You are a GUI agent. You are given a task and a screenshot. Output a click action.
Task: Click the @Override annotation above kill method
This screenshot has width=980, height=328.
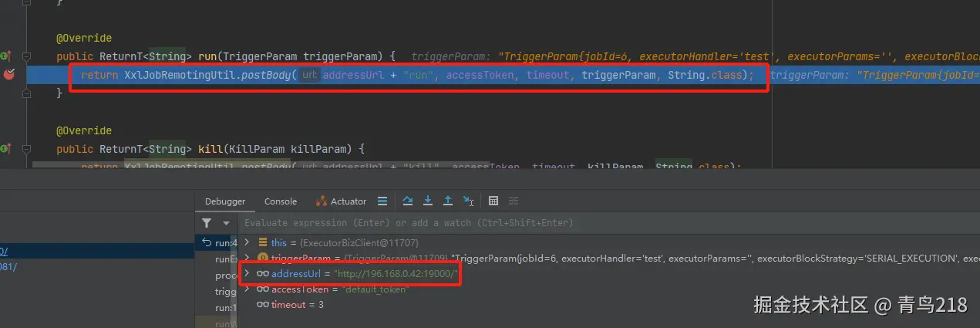click(84, 130)
